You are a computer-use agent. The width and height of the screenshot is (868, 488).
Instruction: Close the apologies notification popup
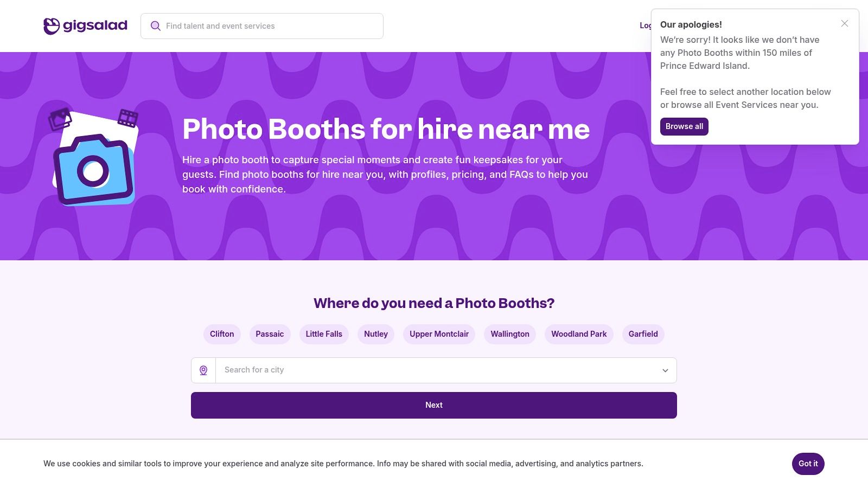click(844, 23)
